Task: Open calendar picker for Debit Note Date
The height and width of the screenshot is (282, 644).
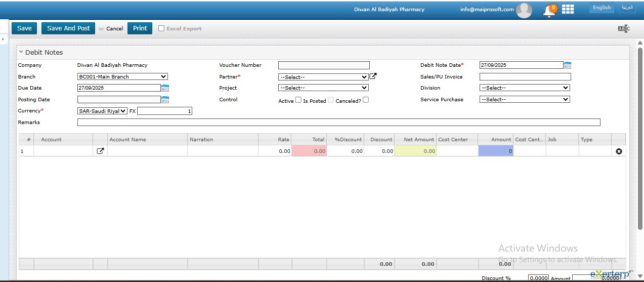Action: pos(567,65)
